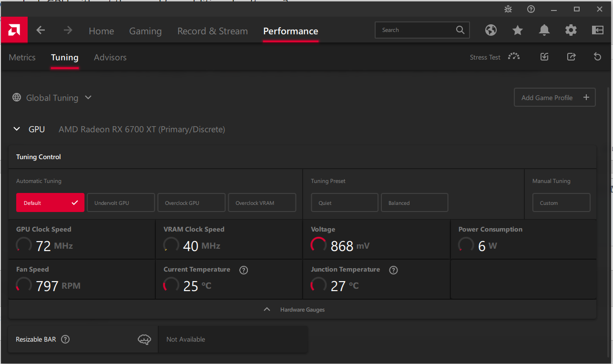Open Junction Temperature help icon
This screenshot has width=613, height=364.
coord(393,270)
